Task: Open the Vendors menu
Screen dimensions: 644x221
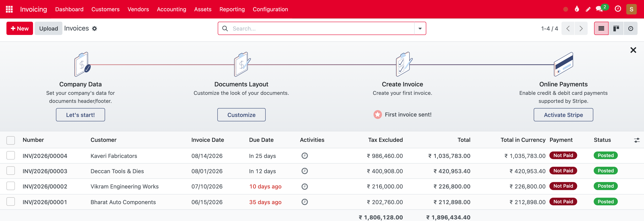Action: 138,9
